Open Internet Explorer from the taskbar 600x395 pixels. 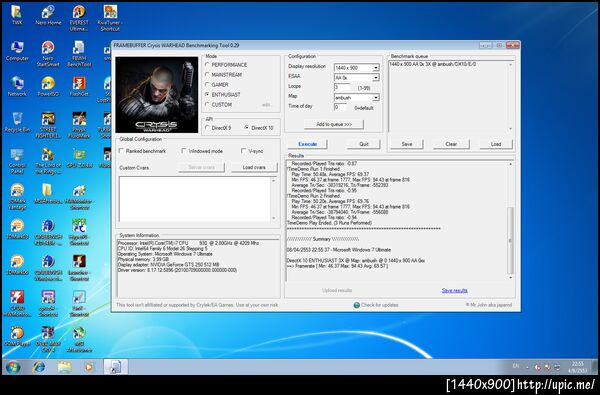point(39,367)
